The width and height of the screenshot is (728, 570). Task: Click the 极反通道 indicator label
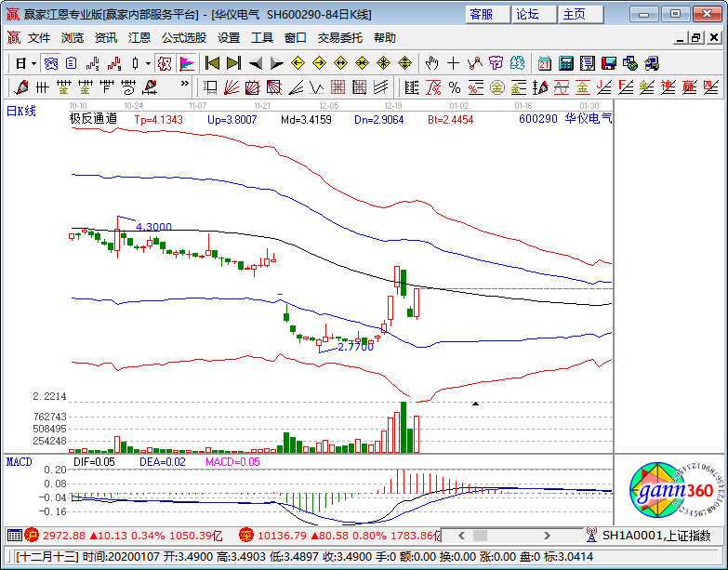point(93,119)
